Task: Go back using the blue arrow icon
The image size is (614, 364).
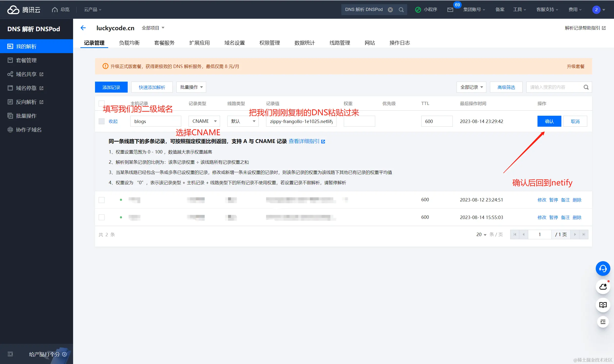Action: [x=83, y=28]
